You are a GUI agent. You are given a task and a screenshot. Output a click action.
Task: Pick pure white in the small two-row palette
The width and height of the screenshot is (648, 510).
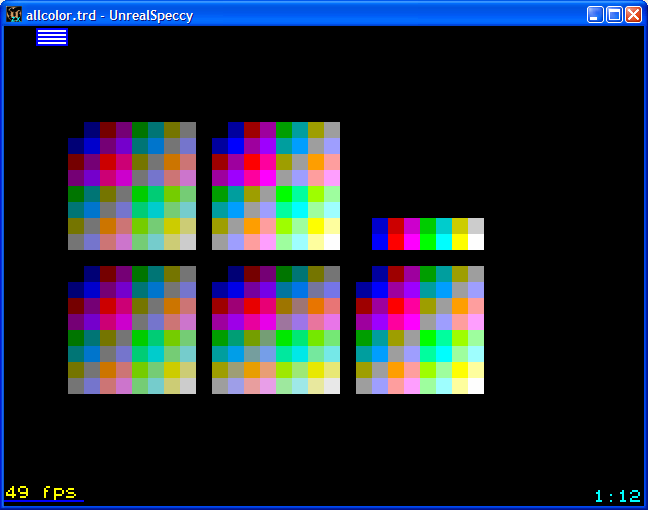tap(476, 242)
